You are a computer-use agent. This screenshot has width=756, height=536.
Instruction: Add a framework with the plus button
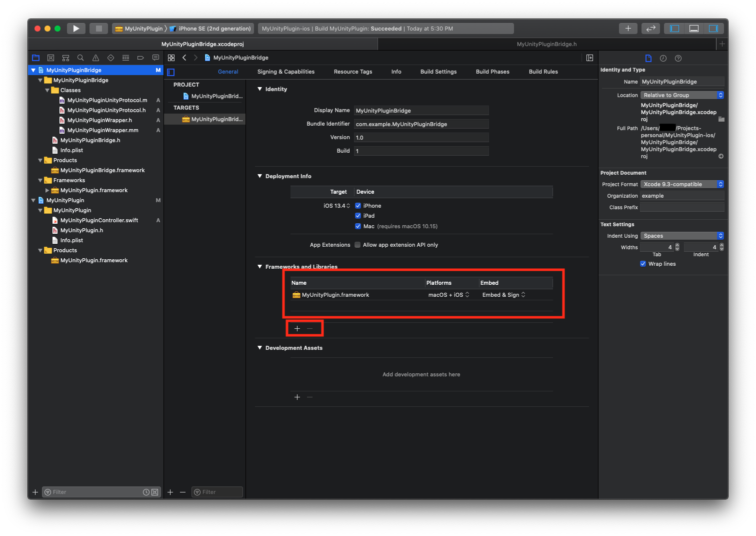[x=297, y=329]
